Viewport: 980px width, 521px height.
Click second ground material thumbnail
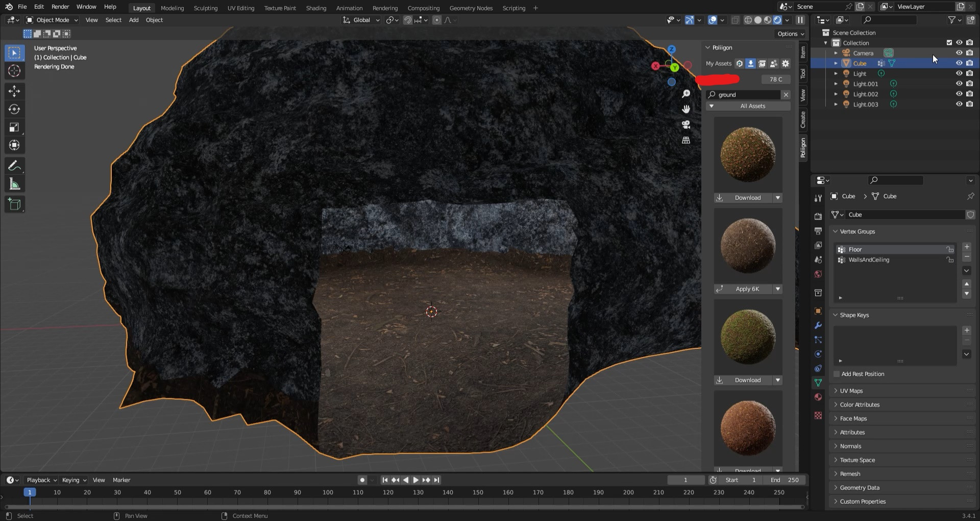pyautogui.click(x=748, y=246)
